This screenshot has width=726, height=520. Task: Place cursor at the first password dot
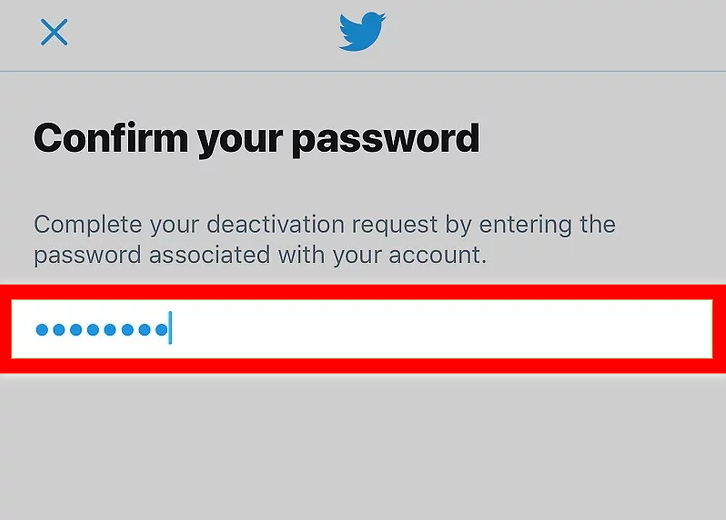(42, 329)
